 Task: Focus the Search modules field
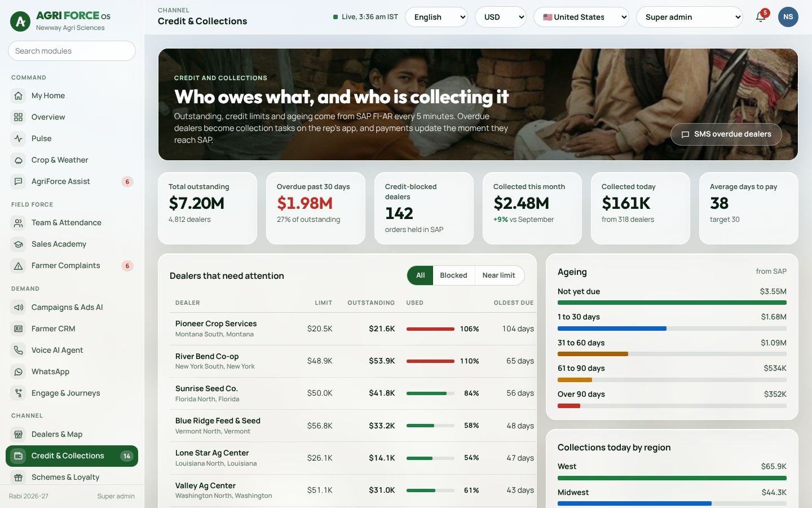(x=72, y=51)
